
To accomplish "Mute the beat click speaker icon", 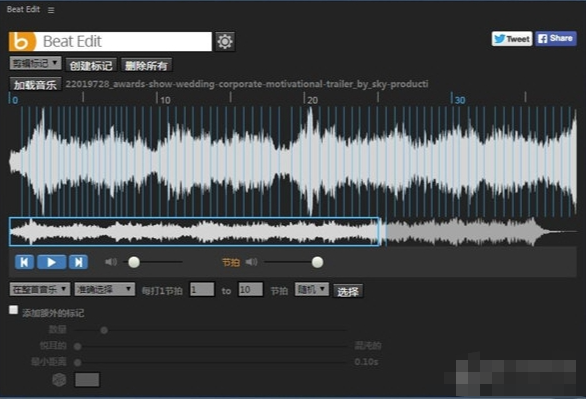I will 252,262.
